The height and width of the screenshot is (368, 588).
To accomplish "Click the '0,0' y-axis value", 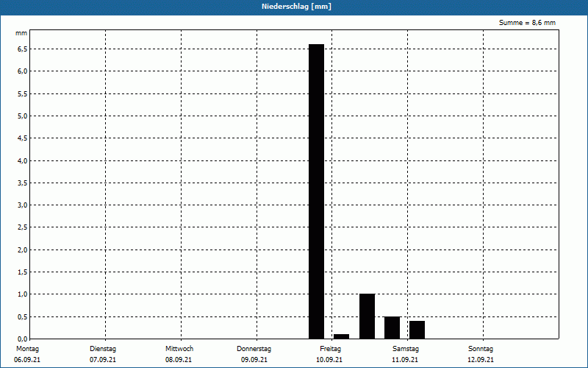I will [22, 339].
